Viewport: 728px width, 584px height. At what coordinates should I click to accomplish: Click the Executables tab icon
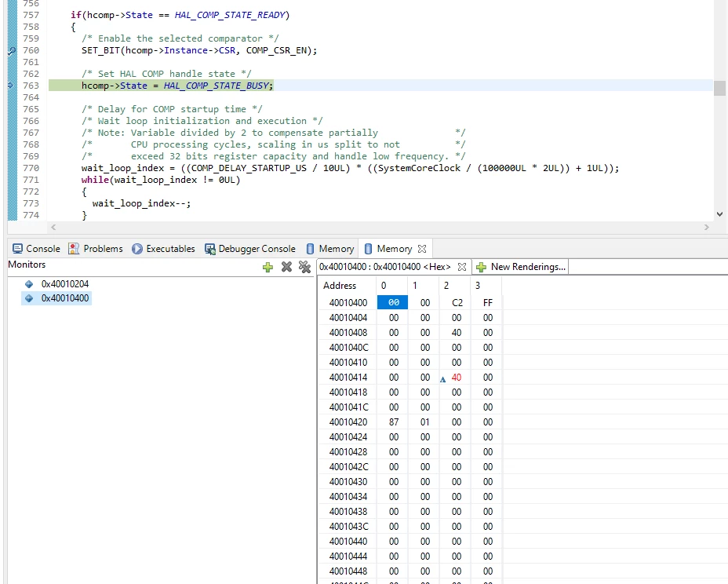137,249
